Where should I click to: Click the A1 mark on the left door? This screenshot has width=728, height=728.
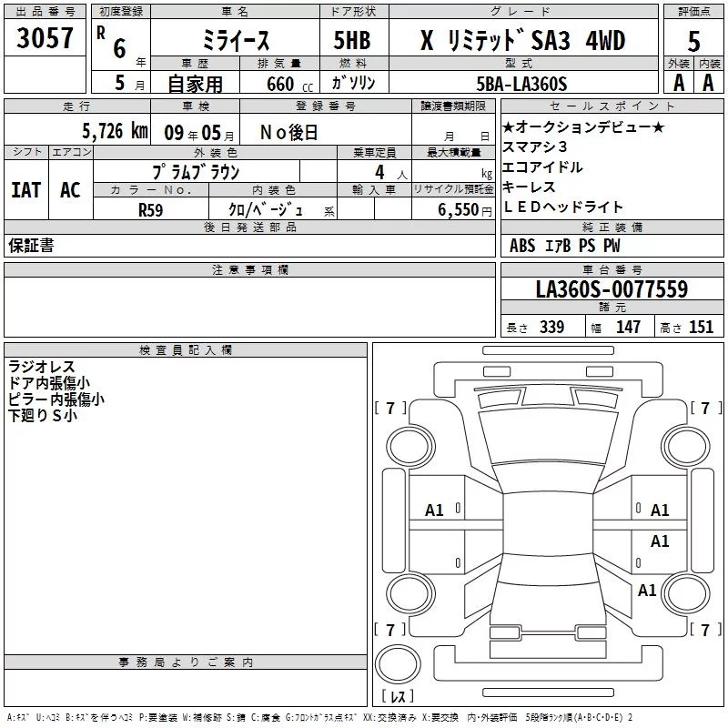(435, 511)
